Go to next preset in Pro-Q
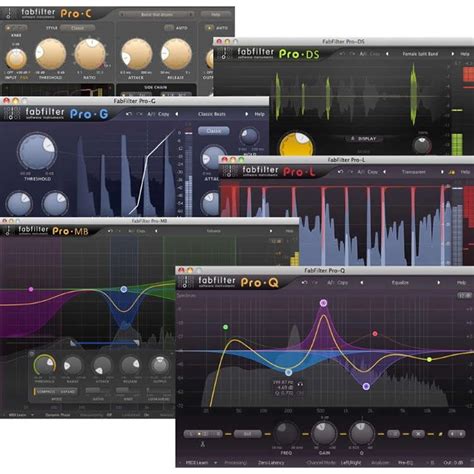 (x=438, y=283)
